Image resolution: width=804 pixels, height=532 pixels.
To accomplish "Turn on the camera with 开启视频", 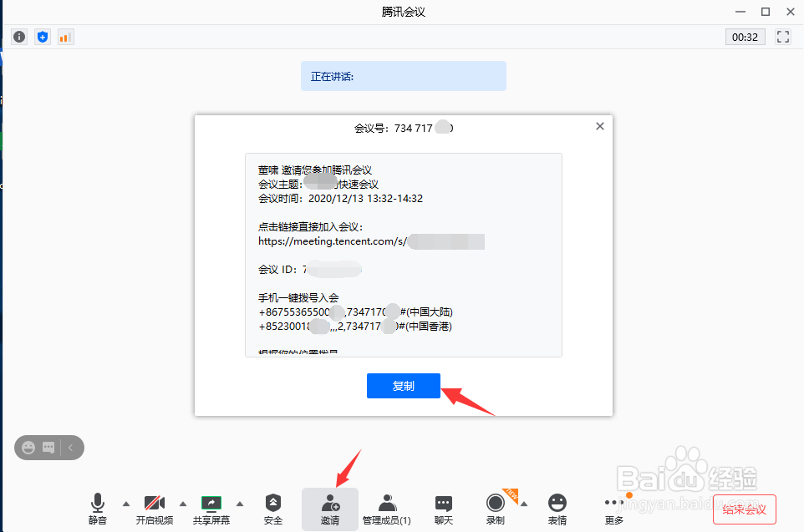I will [155, 508].
